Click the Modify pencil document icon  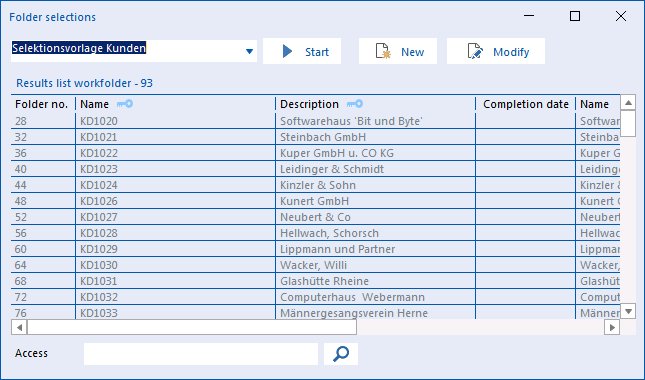coord(475,51)
